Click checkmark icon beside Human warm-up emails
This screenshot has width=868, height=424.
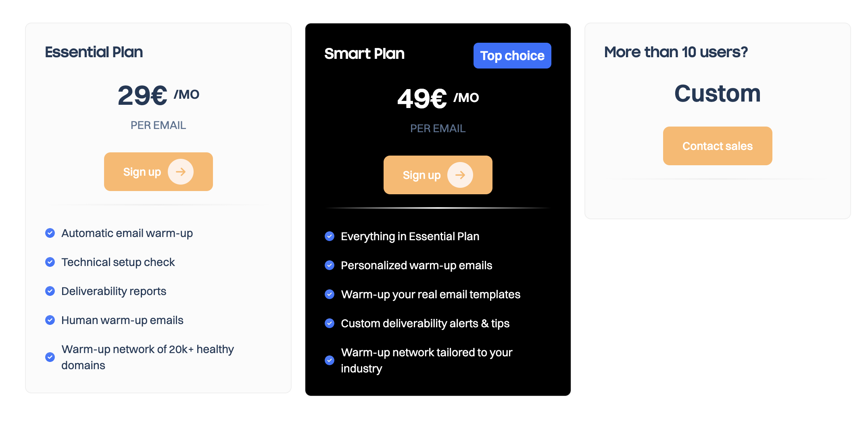pyautogui.click(x=50, y=320)
